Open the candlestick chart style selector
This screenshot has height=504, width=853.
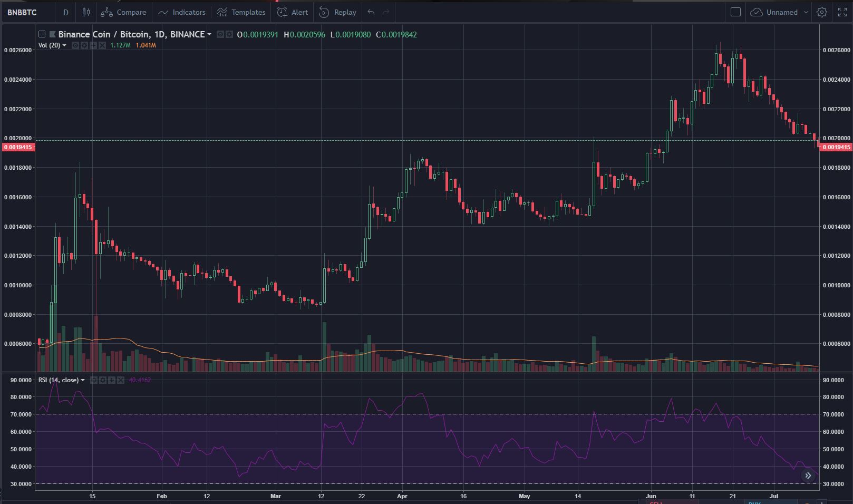click(x=86, y=12)
